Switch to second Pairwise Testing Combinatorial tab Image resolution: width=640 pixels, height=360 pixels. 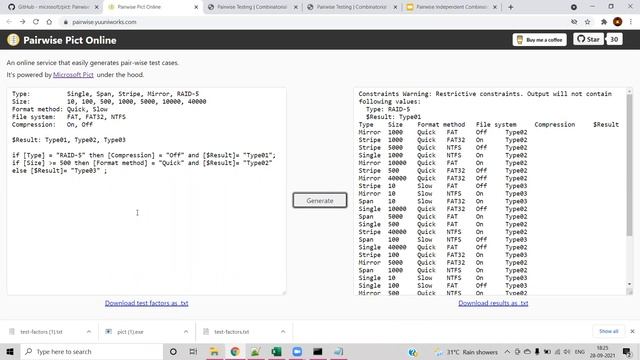[x=351, y=7]
